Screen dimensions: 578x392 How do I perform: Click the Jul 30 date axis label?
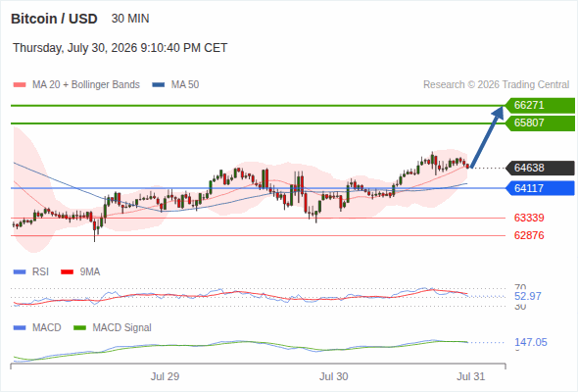[333, 376]
